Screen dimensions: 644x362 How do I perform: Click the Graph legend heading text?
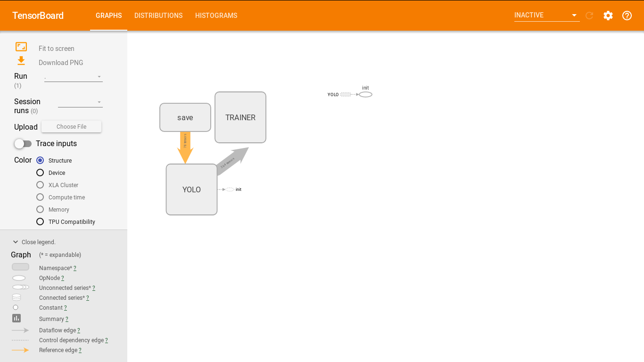(x=21, y=255)
